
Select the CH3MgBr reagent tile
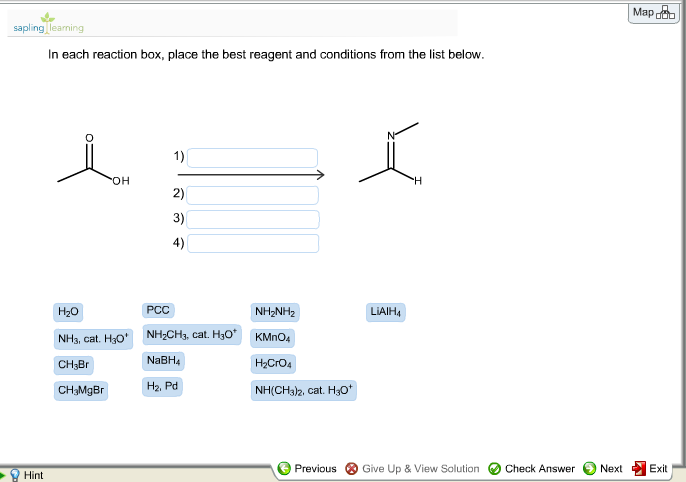pyautogui.click(x=81, y=390)
